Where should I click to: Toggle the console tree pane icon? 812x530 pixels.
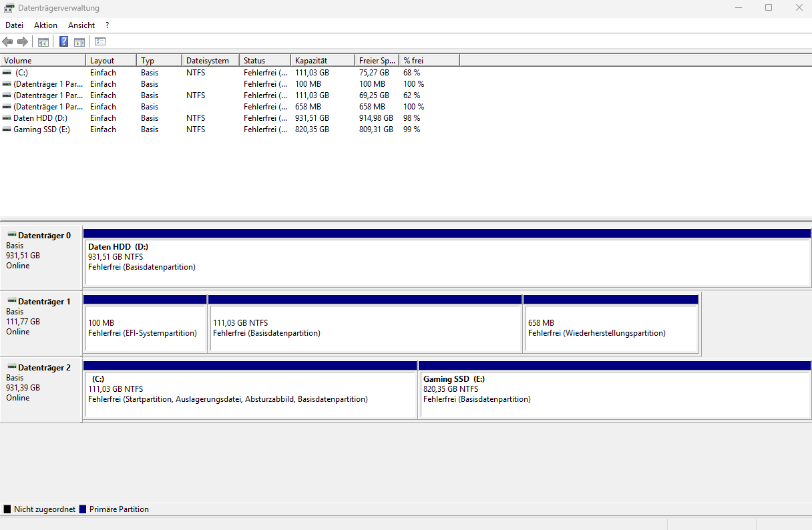[x=43, y=42]
